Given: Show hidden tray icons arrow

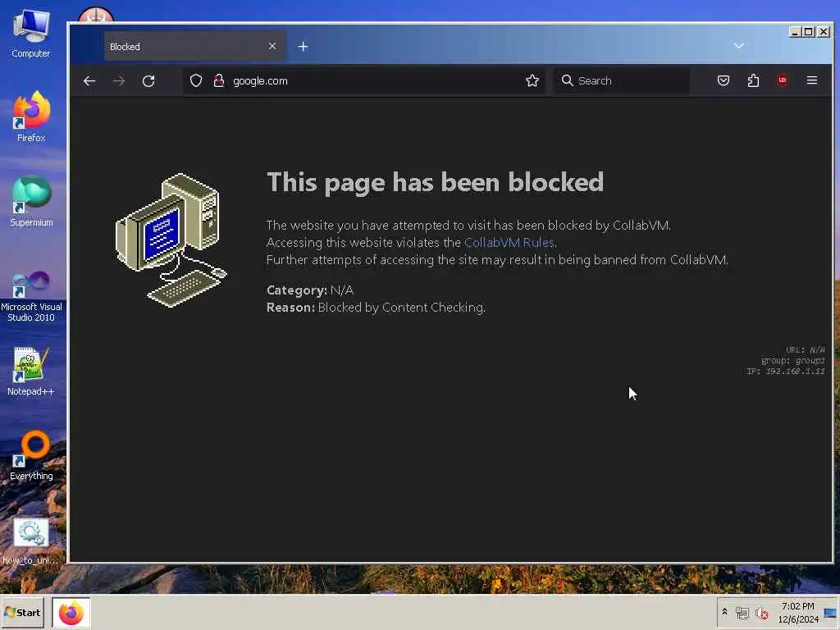Looking at the screenshot, I should 724,611.
